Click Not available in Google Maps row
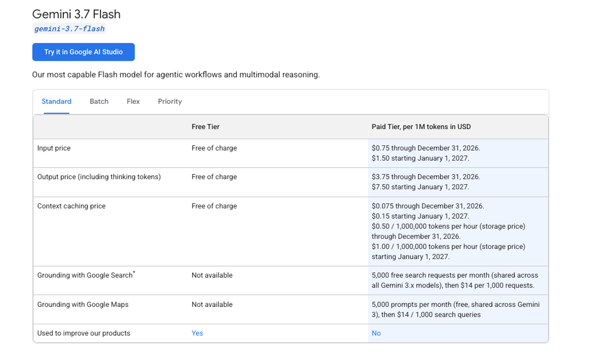603x364 pixels. [x=212, y=304]
